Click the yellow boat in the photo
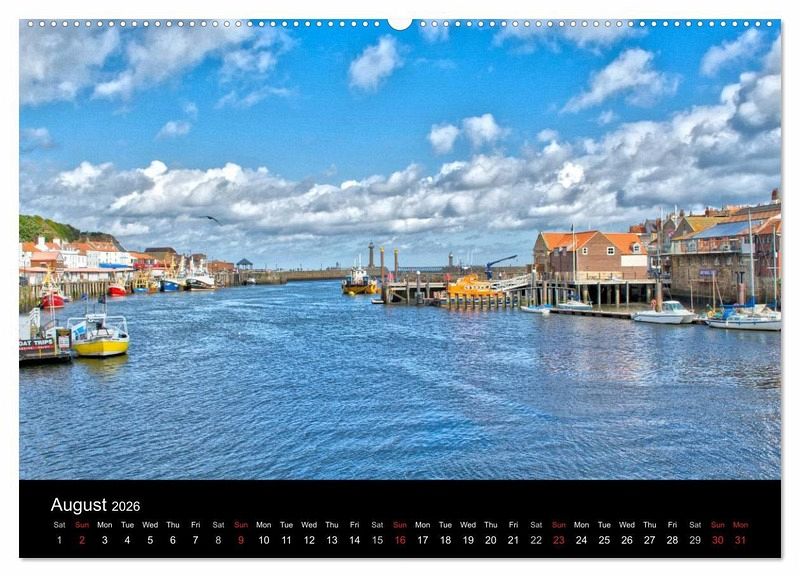The width and height of the screenshot is (800, 577). pyautogui.click(x=99, y=337)
